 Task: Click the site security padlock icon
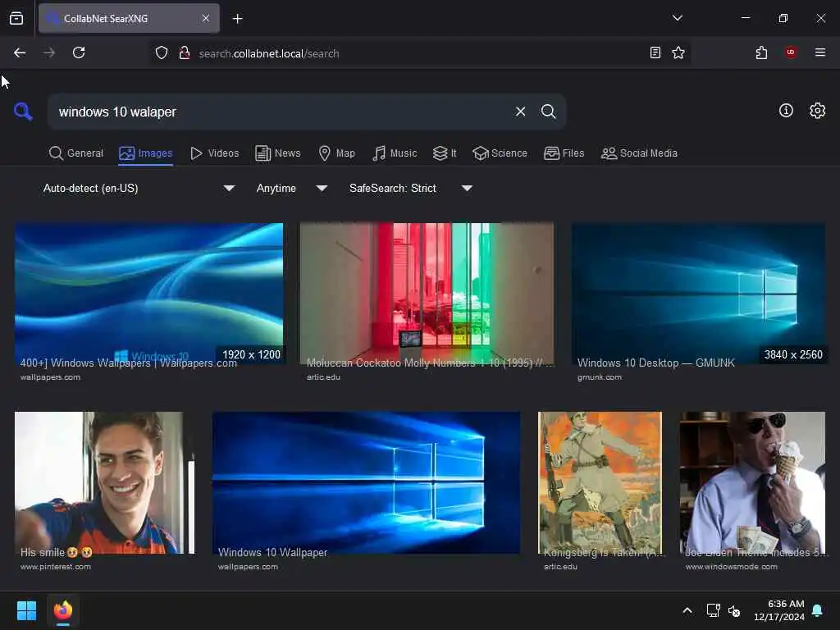185,53
